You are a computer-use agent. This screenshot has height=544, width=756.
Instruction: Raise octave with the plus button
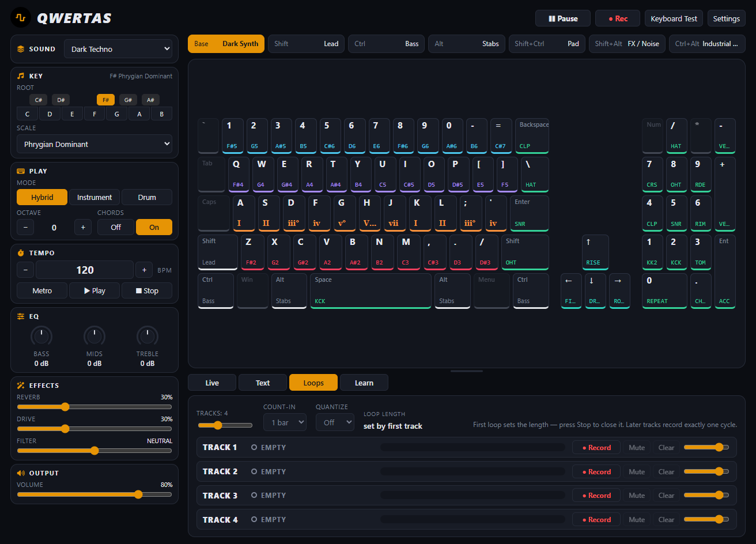click(83, 227)
